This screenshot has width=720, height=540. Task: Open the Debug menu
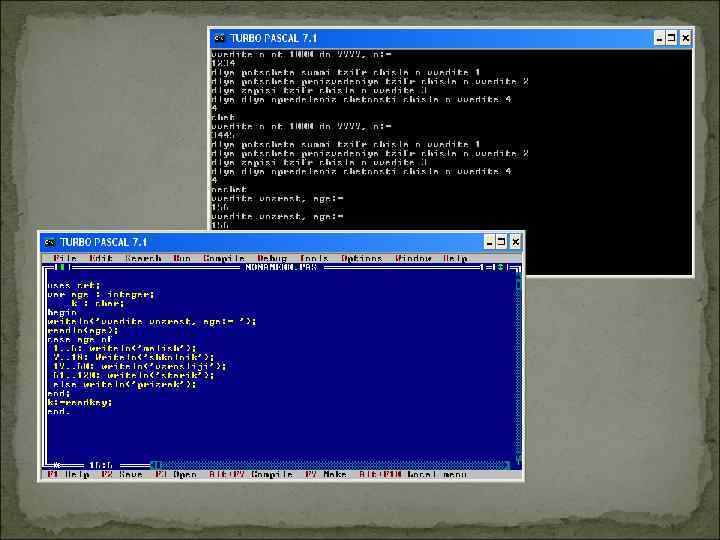click(272, 258)
